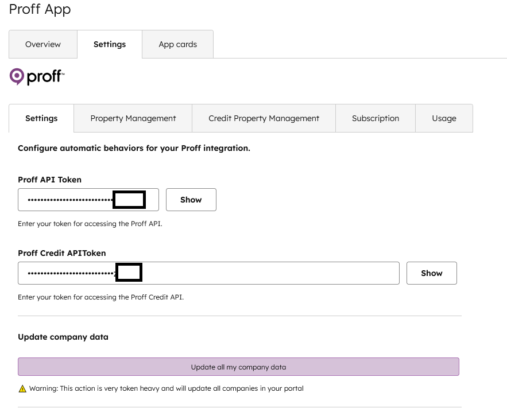Click the 'Proff Credit APIToken' label
This screenshot has height=420, width=507.
pos(62,253)
